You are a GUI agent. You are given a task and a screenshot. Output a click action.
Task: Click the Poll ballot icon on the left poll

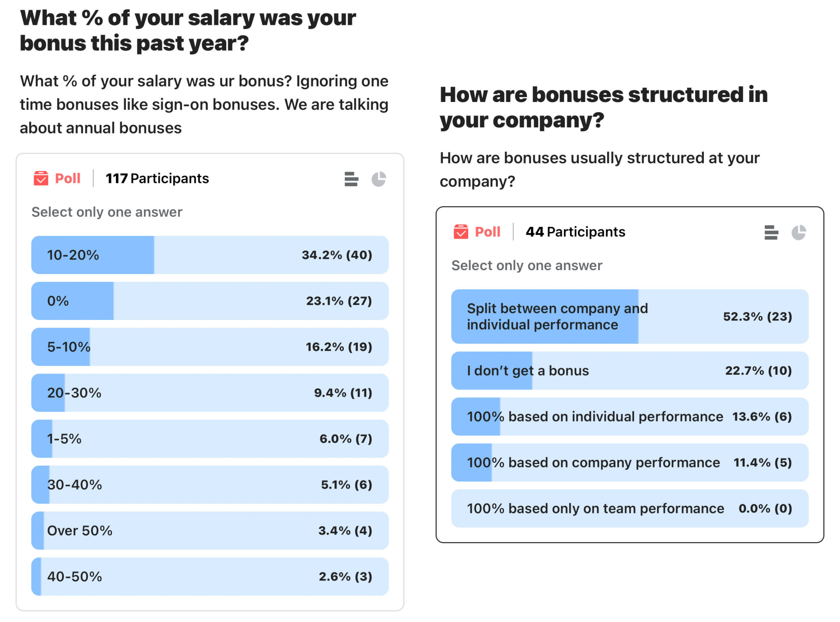click(x=42, y=178)
